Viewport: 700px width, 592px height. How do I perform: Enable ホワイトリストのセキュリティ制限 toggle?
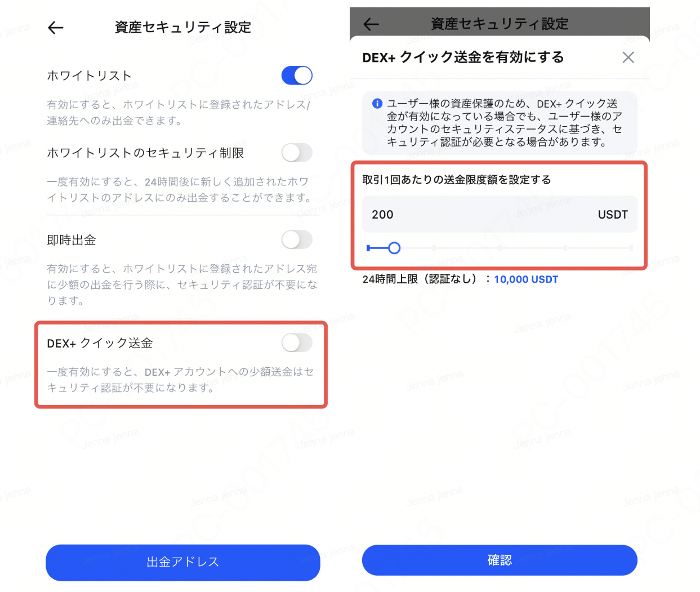coord(297,153)
